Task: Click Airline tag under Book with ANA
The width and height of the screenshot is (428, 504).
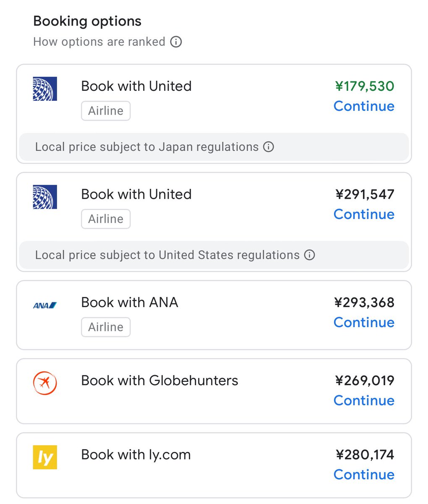Action: [106, 327]
